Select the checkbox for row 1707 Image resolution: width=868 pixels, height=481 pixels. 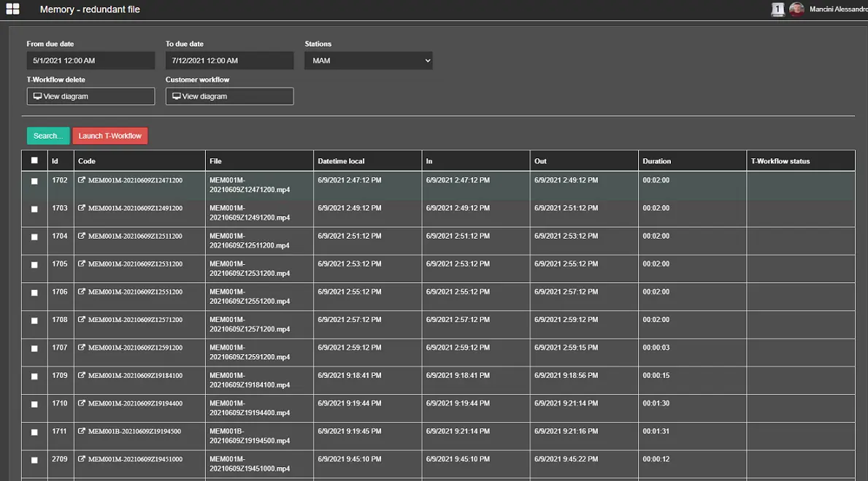[34, 349]
